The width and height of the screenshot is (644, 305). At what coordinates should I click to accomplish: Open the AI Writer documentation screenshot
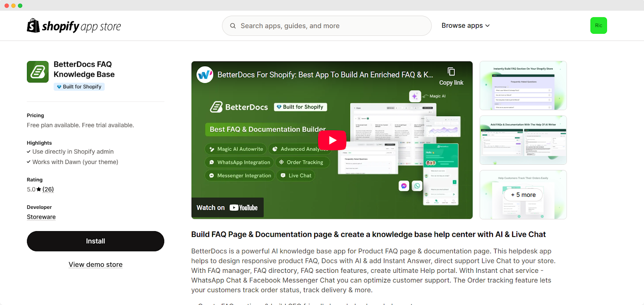coord(523,140)
